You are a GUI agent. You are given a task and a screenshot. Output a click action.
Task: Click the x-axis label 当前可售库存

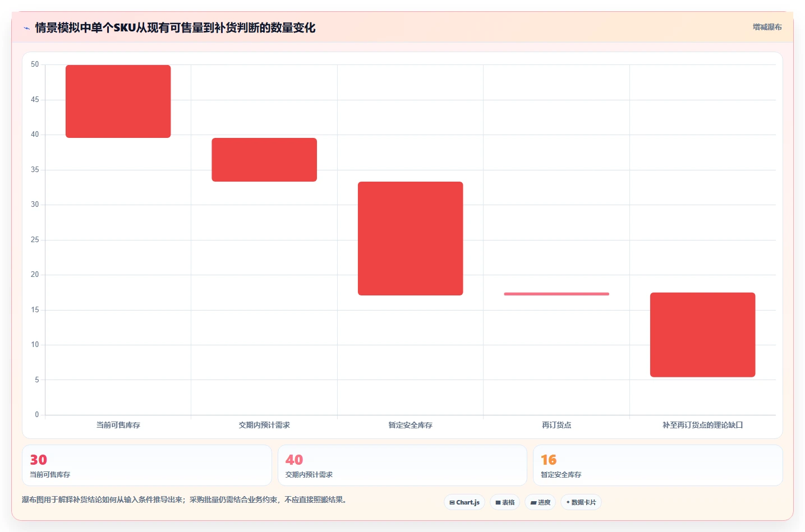[118, 425]
